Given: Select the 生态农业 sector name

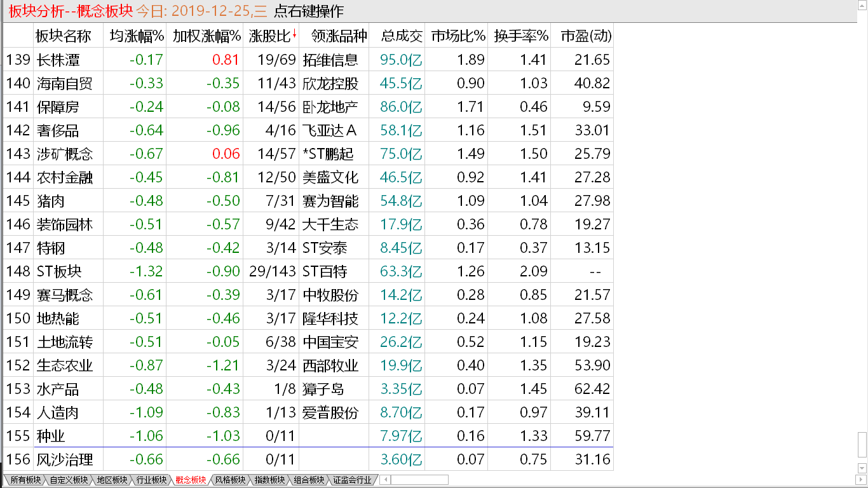Looking at the screenshot, I should tap(65, 365).
